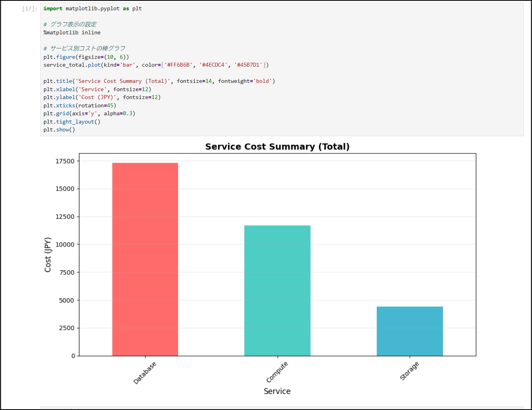The width and height of the screenshot is (532, 410).
Task: Select the '#FF6B6B' color code in code
Action: pos(178,65)
